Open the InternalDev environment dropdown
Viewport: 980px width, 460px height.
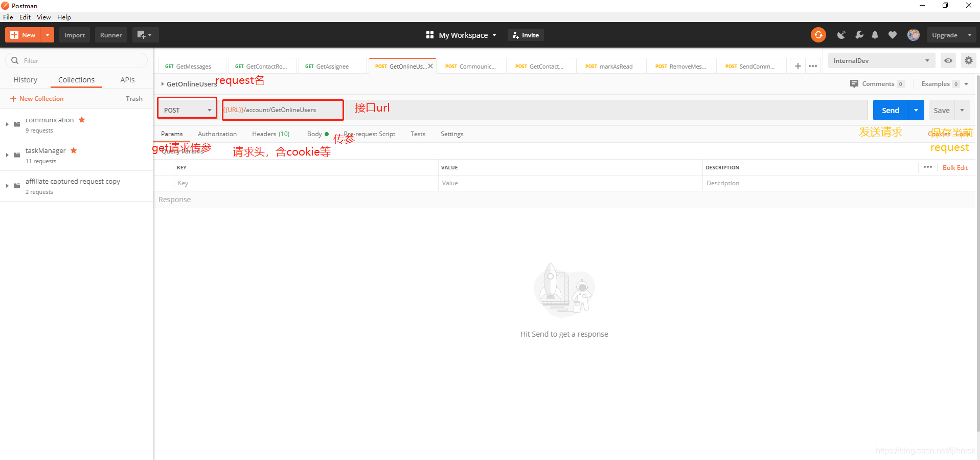coord(881,60)
